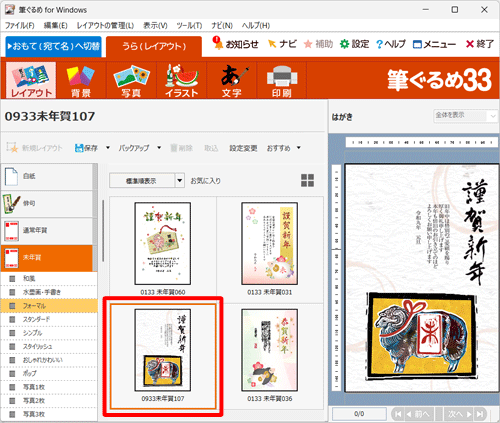This screenshot has height=423, width=500.
Task: Open the イラスト illustration tool
Action: 182,80
